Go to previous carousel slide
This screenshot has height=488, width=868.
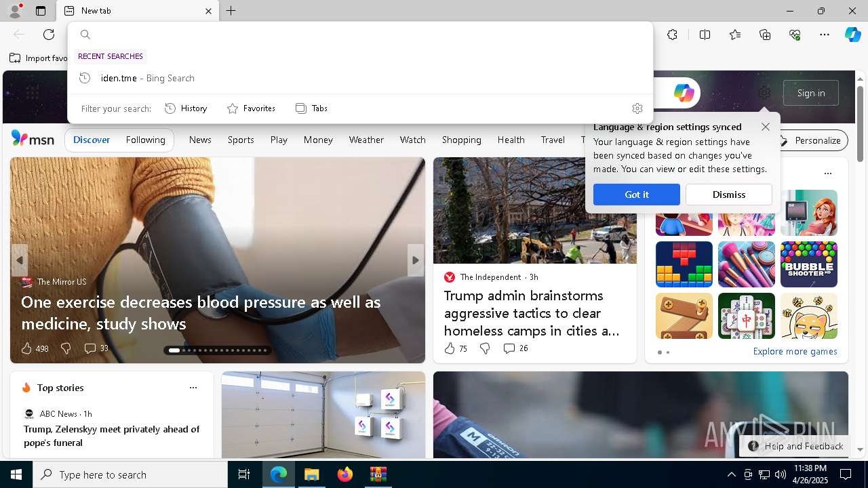click(x=20, y=260)
